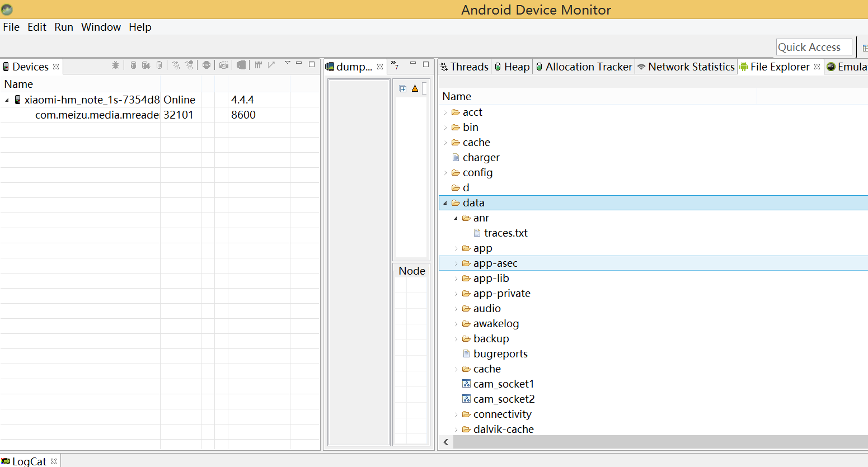Viewport: 868px width, 467px height.
Task: Click the Stop Process icon
Action: (207, 65)
